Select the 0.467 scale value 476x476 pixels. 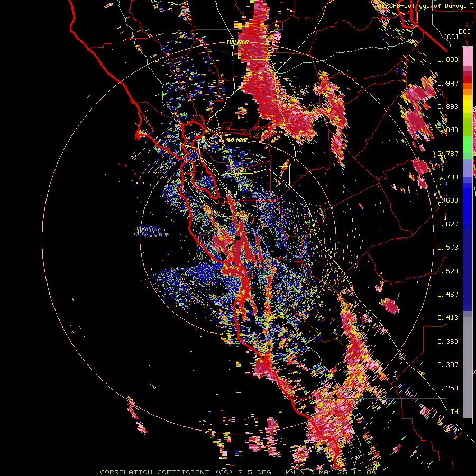pos(448,295)
